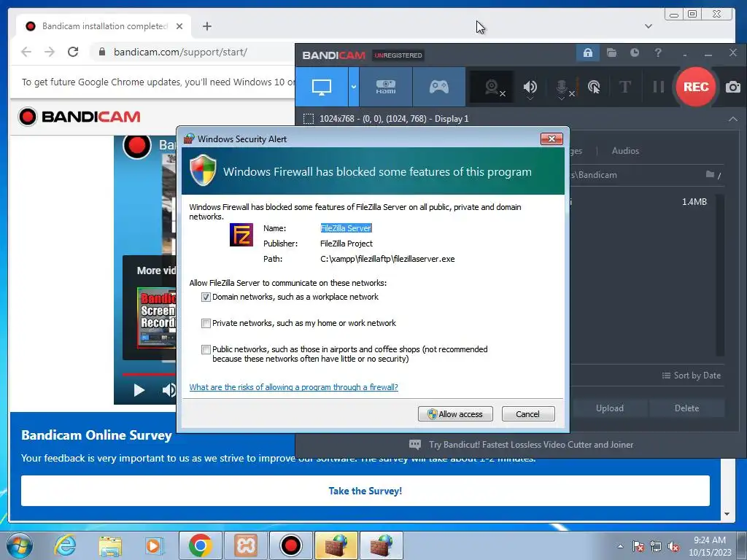This screenshot has height=560, width=747.
Task: Select game recording mode gamepad icon
Action: point(438,87)
